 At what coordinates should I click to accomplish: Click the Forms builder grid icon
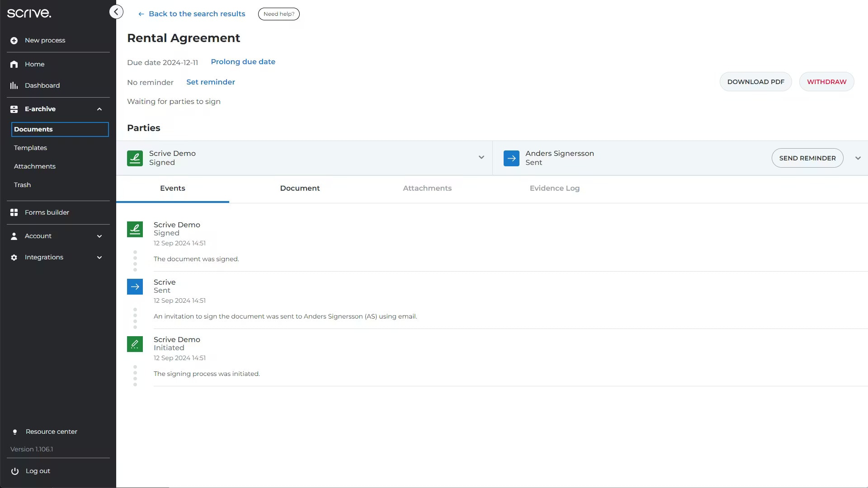pyautogui.click(x=14, y=212)
